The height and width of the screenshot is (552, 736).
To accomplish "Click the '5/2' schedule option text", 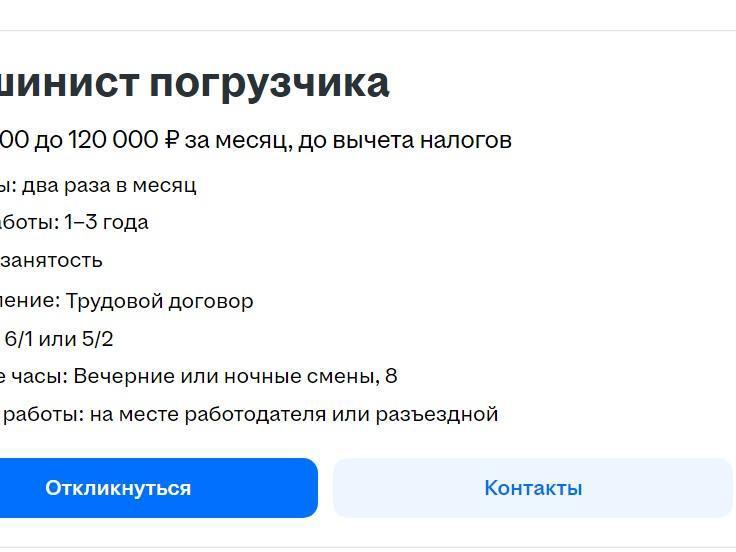I will [97, 339].
